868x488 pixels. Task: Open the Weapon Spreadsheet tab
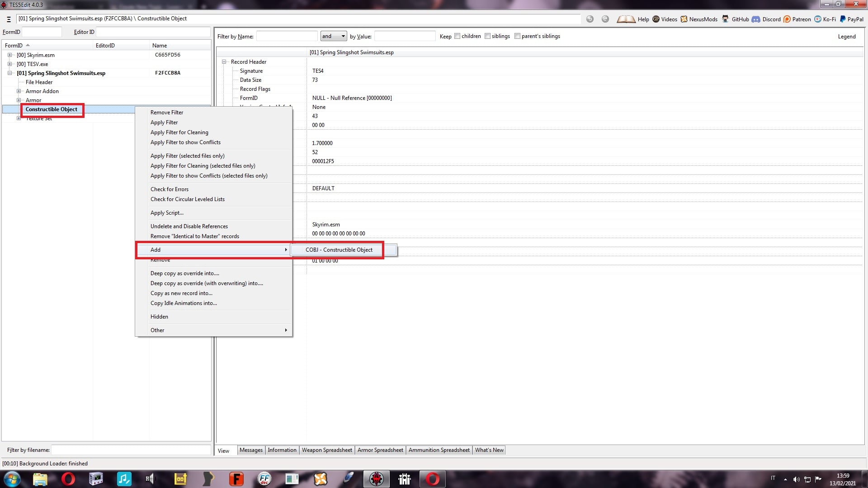[x=327, y=450]
